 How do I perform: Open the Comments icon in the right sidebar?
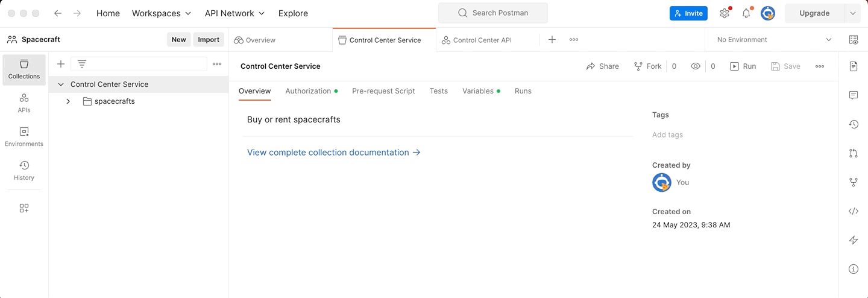854,95
